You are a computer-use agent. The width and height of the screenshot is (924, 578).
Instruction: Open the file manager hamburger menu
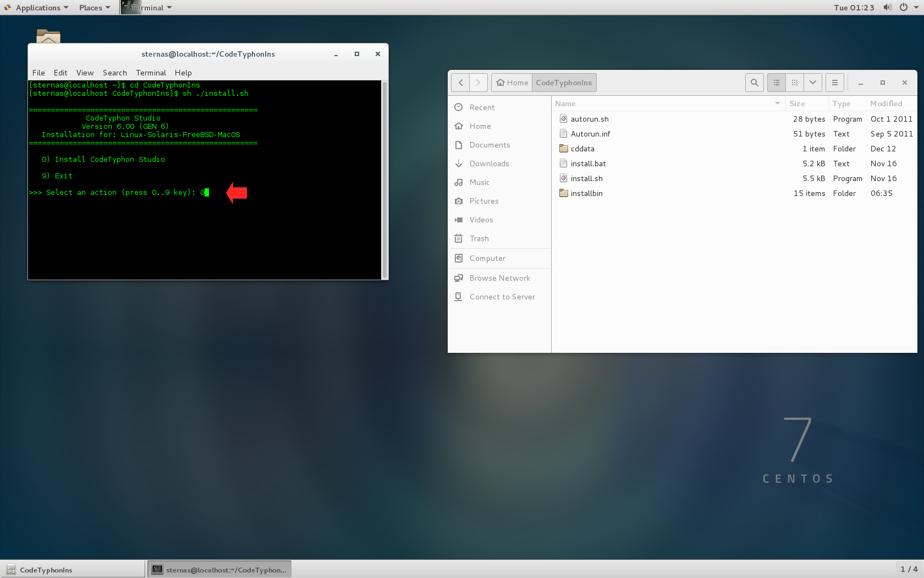coord(835,83)
